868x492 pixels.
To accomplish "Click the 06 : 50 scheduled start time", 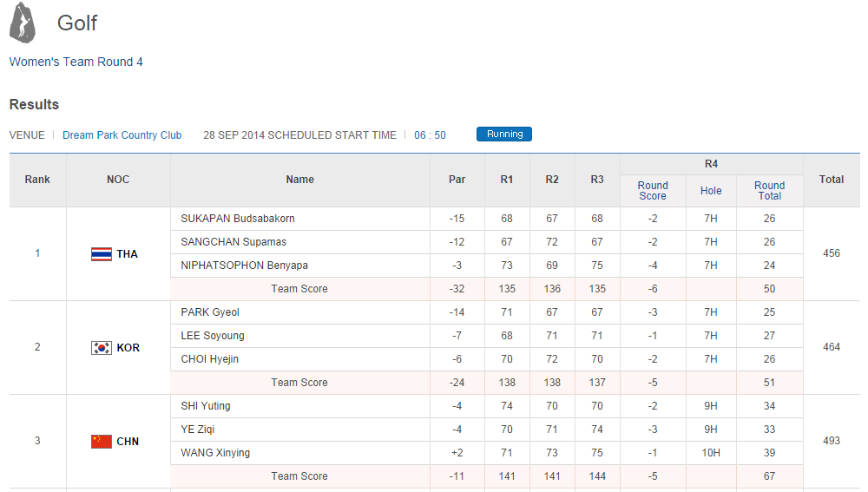I will point(430,135).
